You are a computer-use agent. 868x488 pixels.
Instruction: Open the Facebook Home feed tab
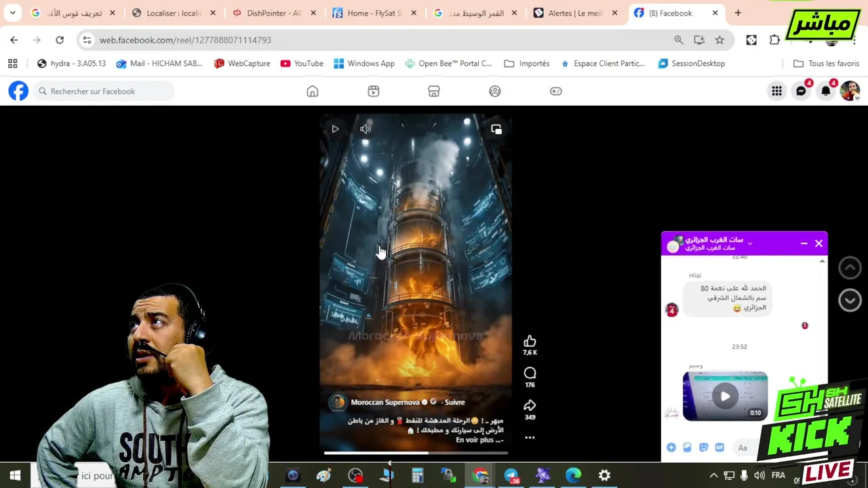[x=313, y=91]
